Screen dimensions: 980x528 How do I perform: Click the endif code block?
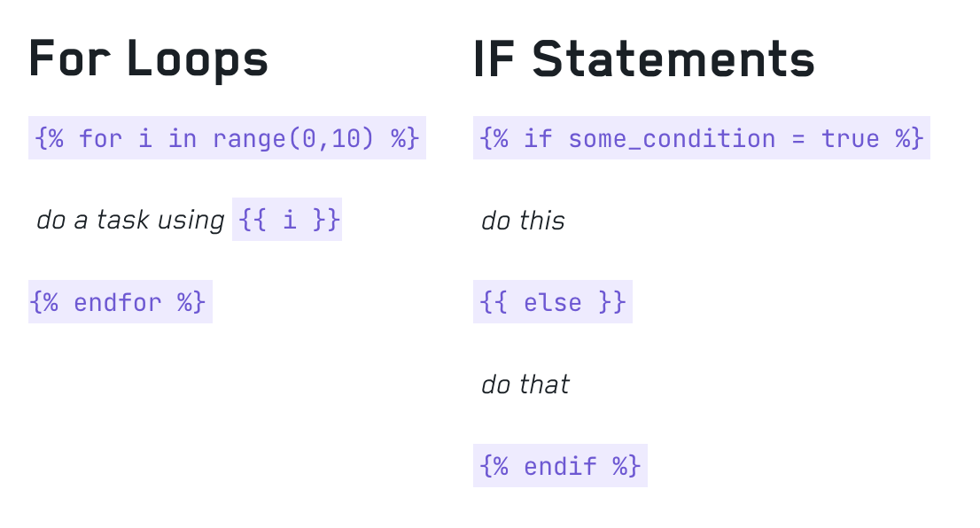point(560,465)
